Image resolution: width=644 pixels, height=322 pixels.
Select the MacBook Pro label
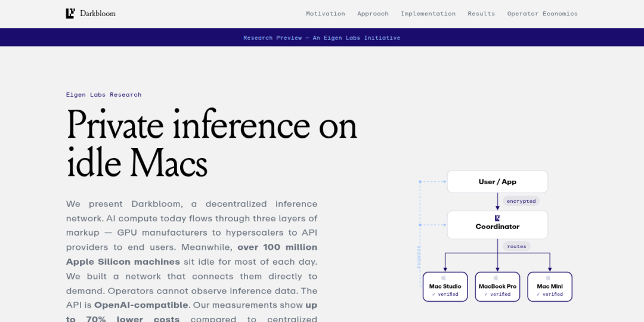497,286
